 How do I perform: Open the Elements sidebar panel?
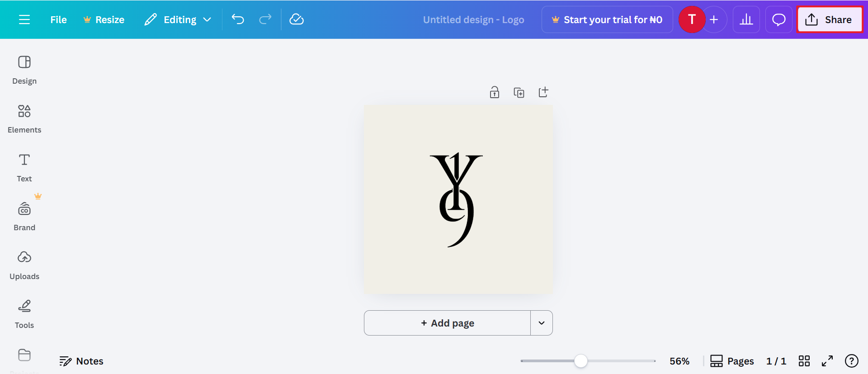[x=24, y=118]
